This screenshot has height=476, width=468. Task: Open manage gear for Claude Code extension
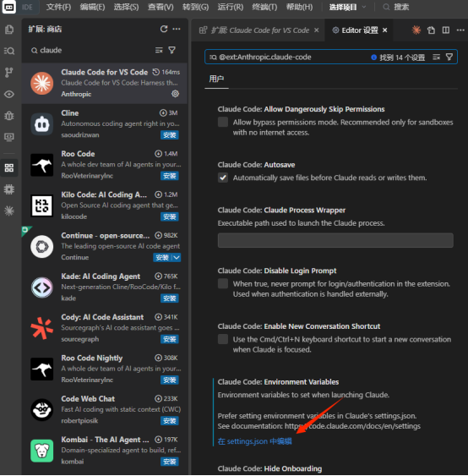tap(175, 94)
